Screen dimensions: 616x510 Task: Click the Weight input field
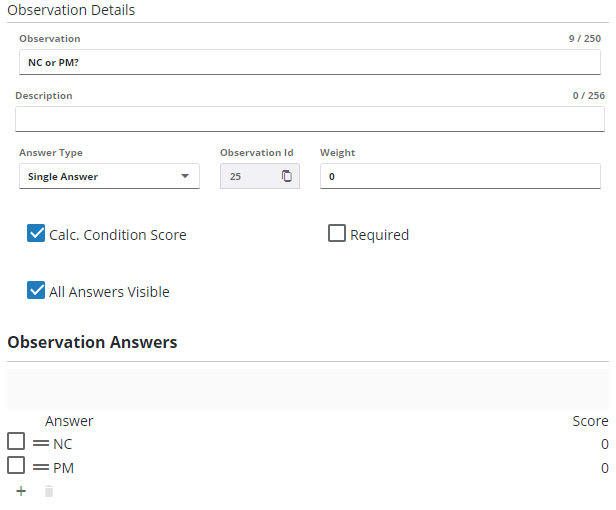click(x=459, y=177)
